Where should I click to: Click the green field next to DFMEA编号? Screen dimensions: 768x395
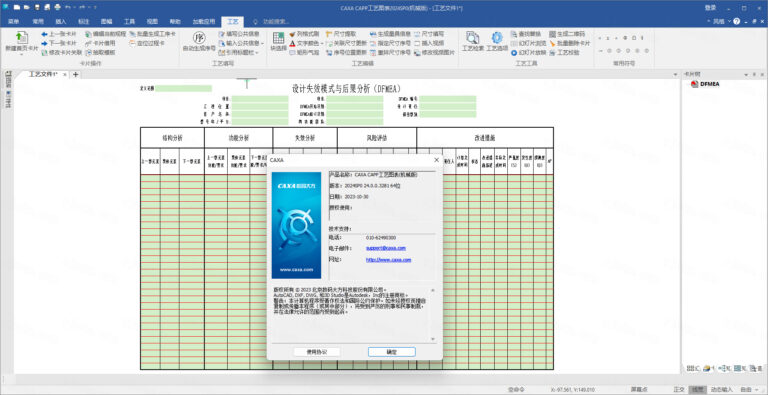[448, 99]
